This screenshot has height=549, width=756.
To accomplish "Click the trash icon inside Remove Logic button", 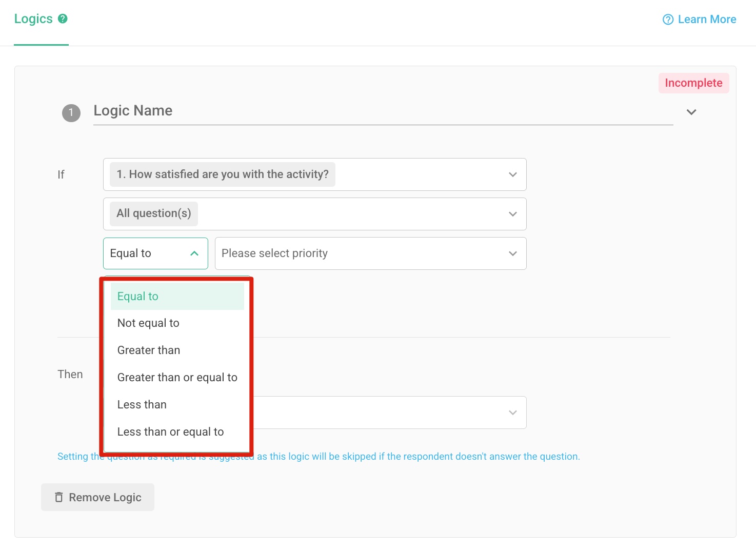I will (x=59, y=497).
